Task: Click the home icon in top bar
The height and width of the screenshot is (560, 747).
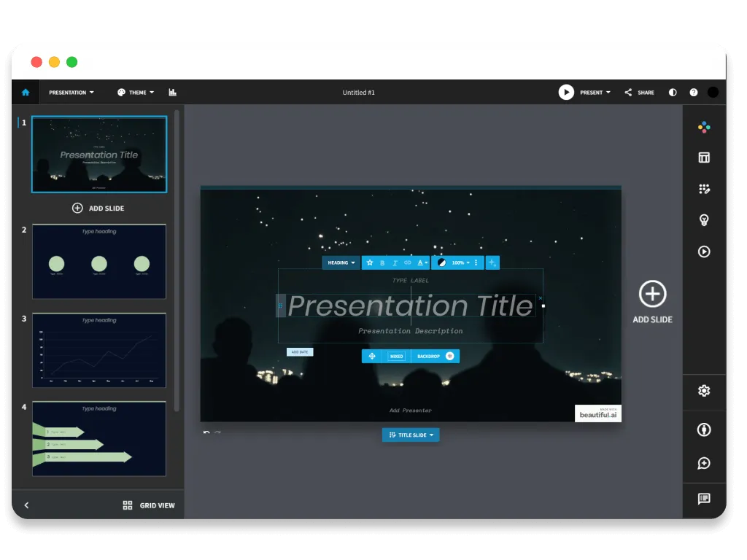Action: [x=26, y=93]
